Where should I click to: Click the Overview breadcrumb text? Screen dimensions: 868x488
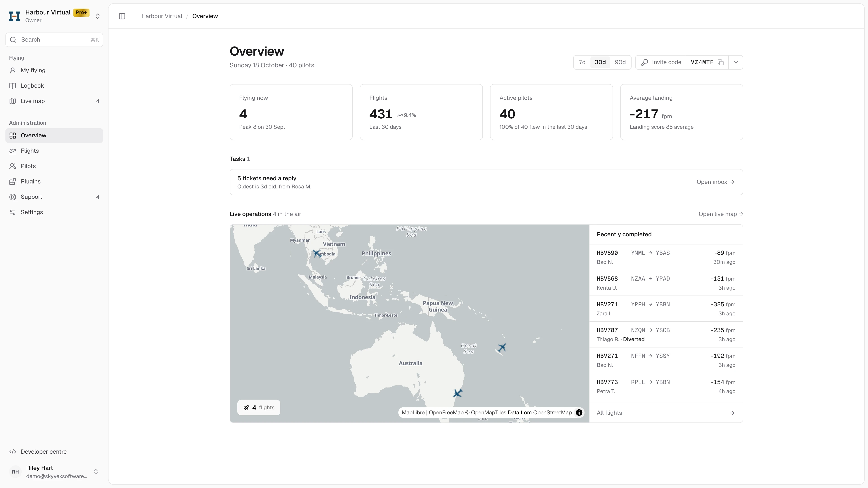point(205,16)
